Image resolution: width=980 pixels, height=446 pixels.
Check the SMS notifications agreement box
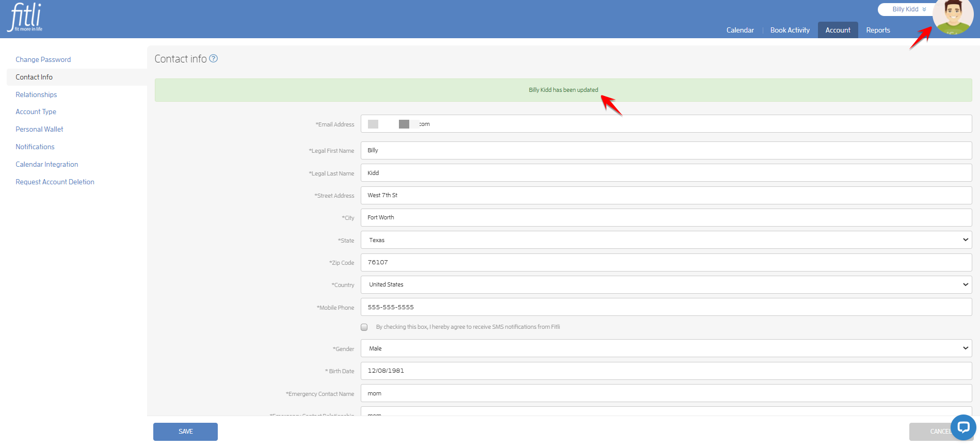coord(364,327)
